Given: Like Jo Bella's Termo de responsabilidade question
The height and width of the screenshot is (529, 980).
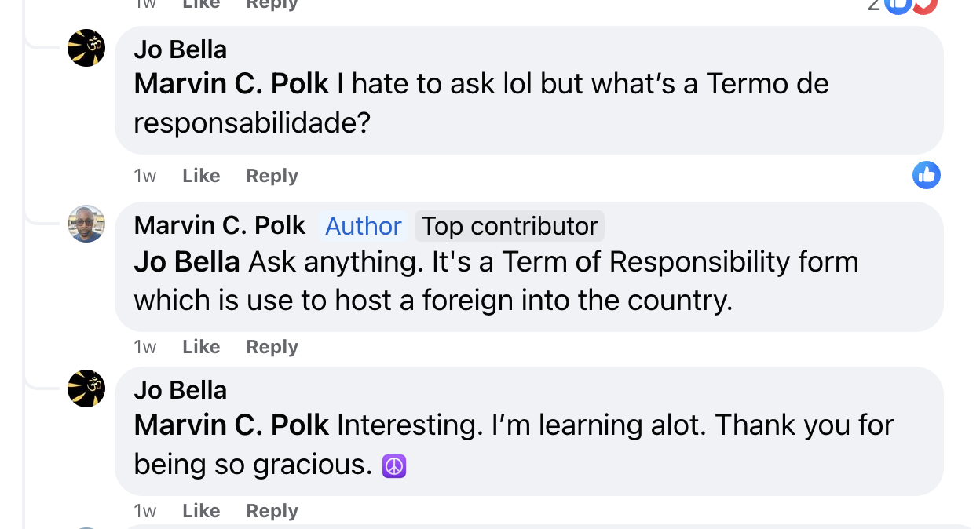Looking at the screenshot, I should point(201,176).
